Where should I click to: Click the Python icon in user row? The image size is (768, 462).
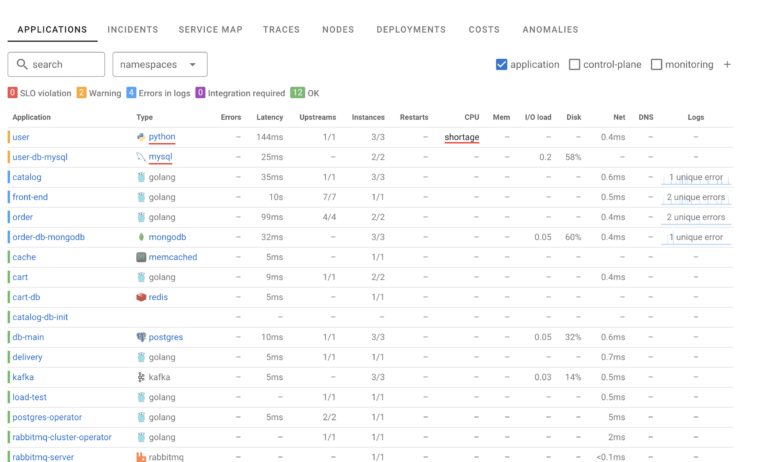click(x=141, y=137)
